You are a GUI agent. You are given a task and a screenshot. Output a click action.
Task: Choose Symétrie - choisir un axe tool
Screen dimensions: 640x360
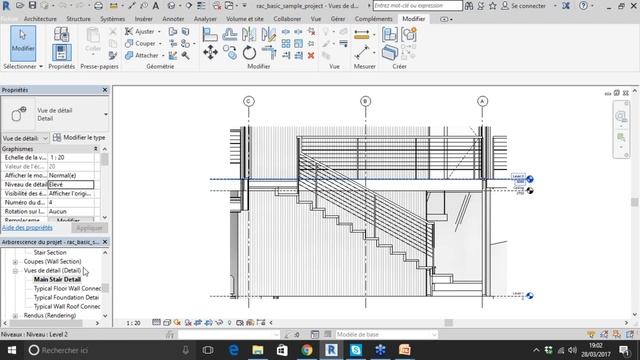(249, 34)
